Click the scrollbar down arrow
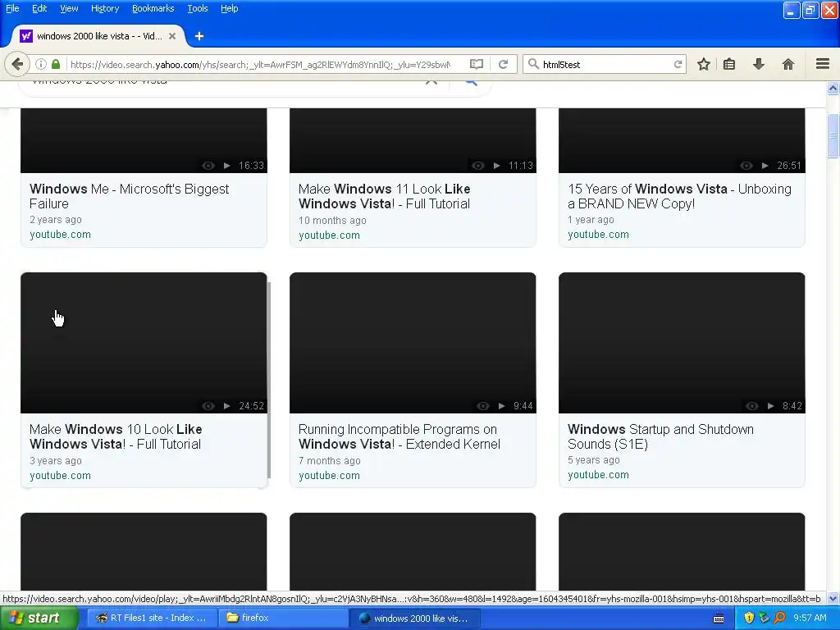 click(833, 598)
